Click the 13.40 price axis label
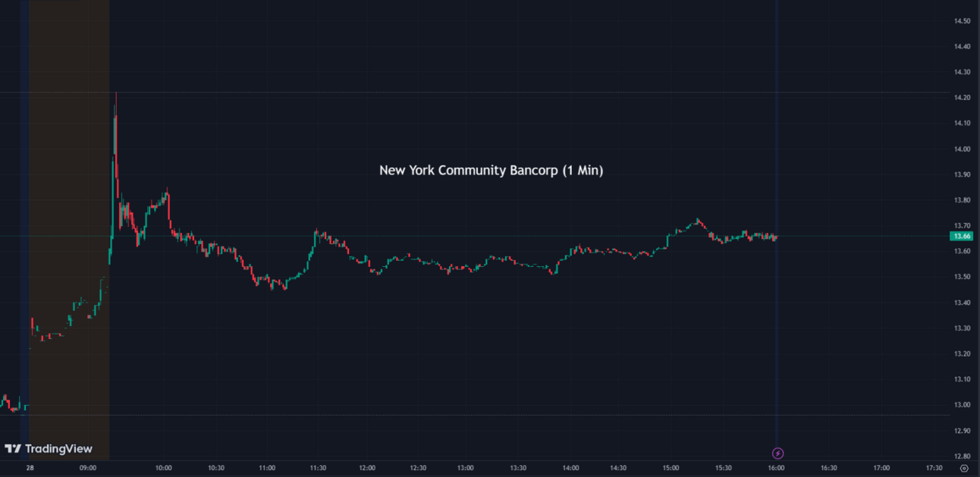Screen dimensions: 980x477 tap(962, 303)
